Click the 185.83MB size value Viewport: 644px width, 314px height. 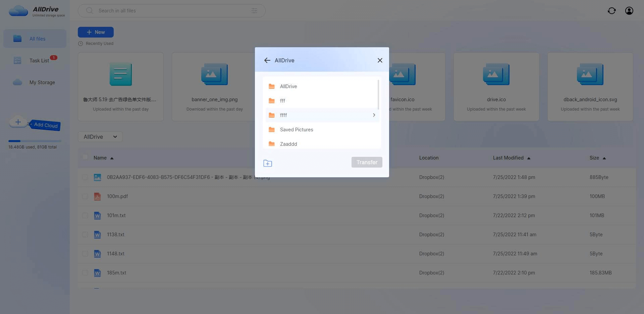point(600,273)
